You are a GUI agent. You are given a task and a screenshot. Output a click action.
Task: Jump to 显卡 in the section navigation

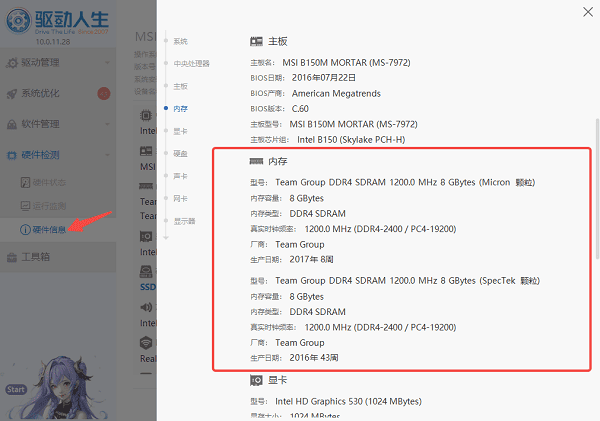coord(180,129)
